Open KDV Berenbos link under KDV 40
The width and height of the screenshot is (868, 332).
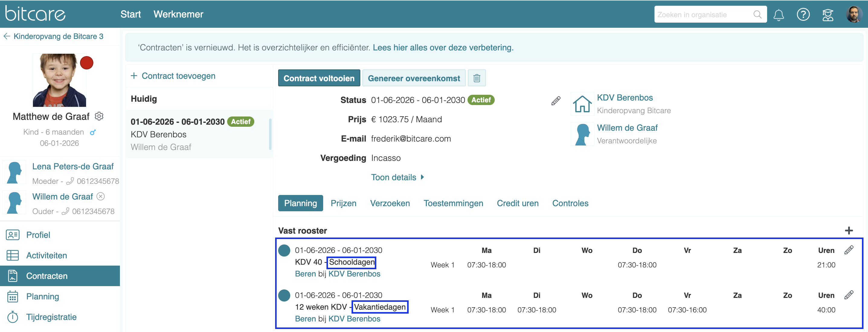point(354,274)
